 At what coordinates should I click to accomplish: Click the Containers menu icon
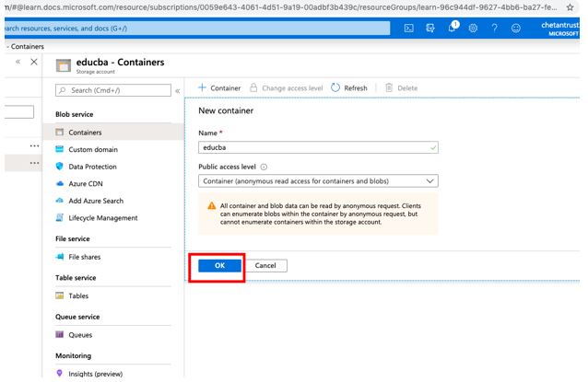click(59, 132)
